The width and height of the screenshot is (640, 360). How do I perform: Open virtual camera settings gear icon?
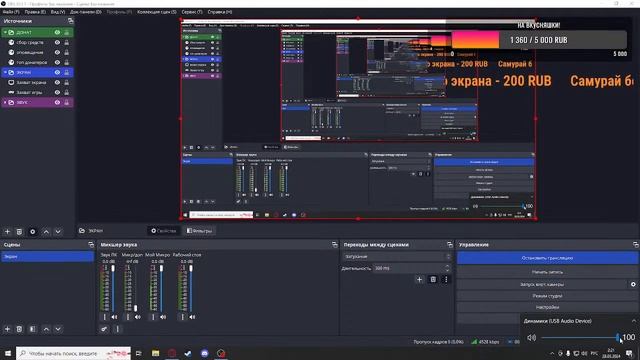click(633, 284)
